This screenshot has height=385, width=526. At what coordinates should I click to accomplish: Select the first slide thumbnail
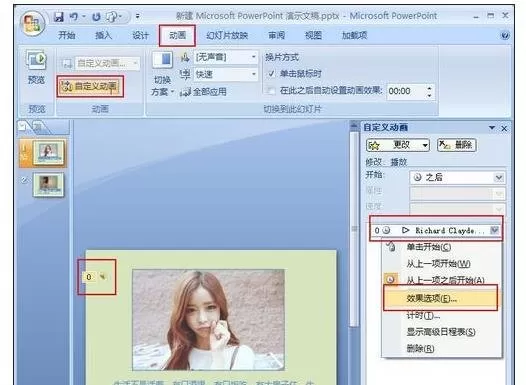click(x=49, y=152)
